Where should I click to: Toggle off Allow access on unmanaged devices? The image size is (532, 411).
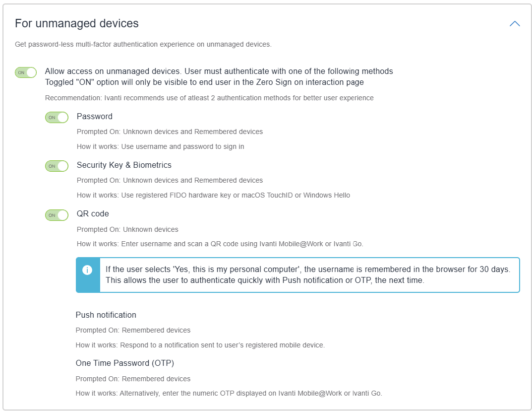26,72
